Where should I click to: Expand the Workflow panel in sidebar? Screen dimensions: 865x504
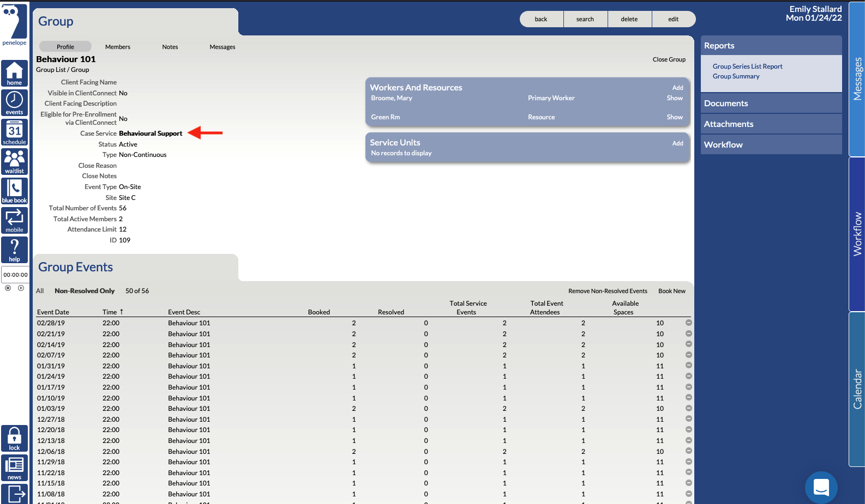[x=771, y=145]
